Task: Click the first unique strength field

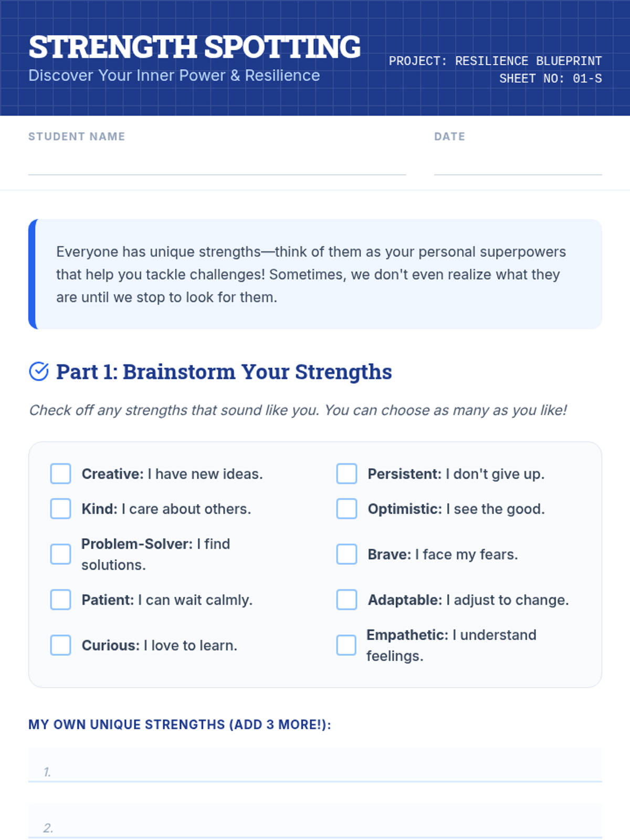Action: (315, 765)
